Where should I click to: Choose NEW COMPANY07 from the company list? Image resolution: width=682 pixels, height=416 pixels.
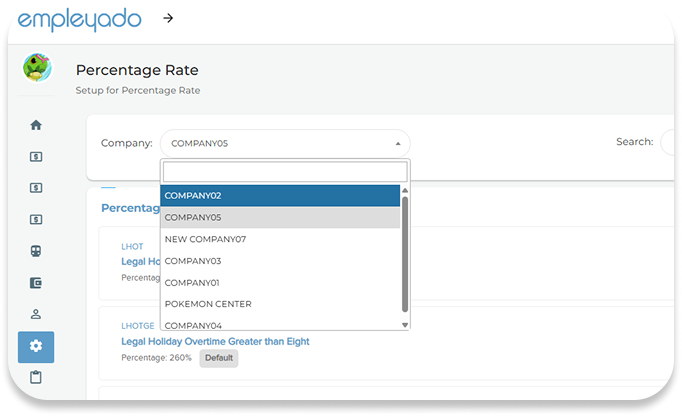tap(280, 239)
